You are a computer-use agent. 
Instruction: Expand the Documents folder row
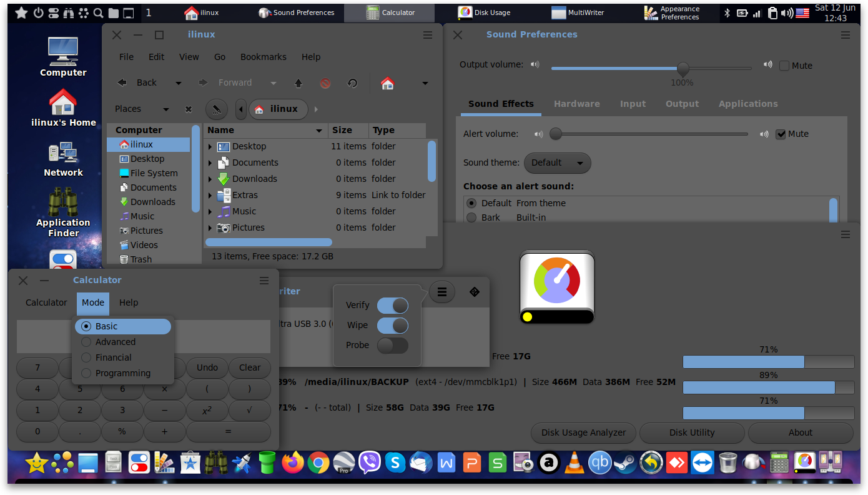click(210, 162)
